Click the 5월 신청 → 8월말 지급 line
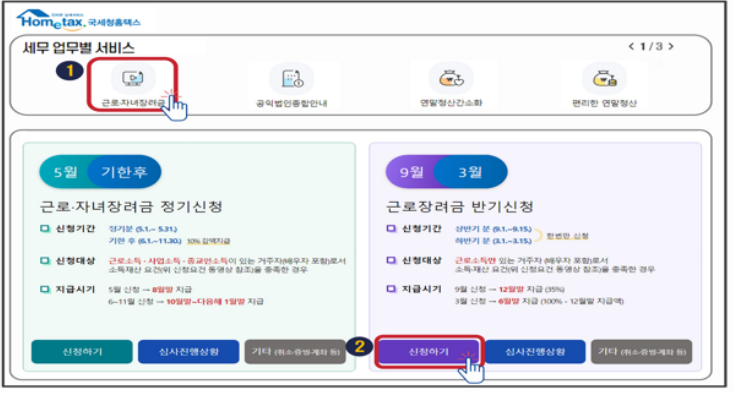The image size is (734, 393). point(150,290)
